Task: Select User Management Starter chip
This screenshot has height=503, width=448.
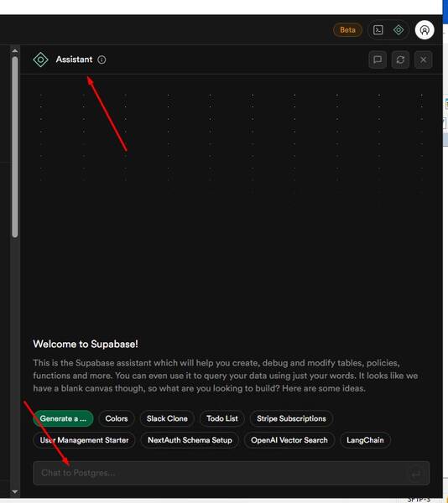Action: [84, 440]
